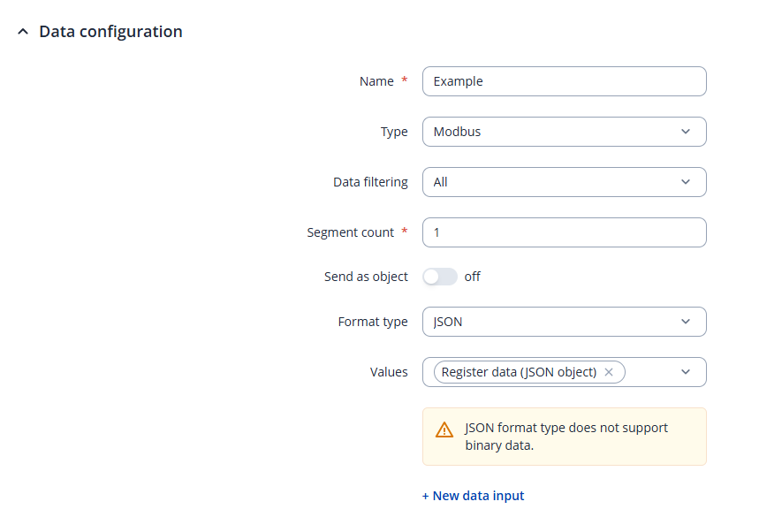Click the Name input field containing Example

pyautogui.click(x=564, y=81)
